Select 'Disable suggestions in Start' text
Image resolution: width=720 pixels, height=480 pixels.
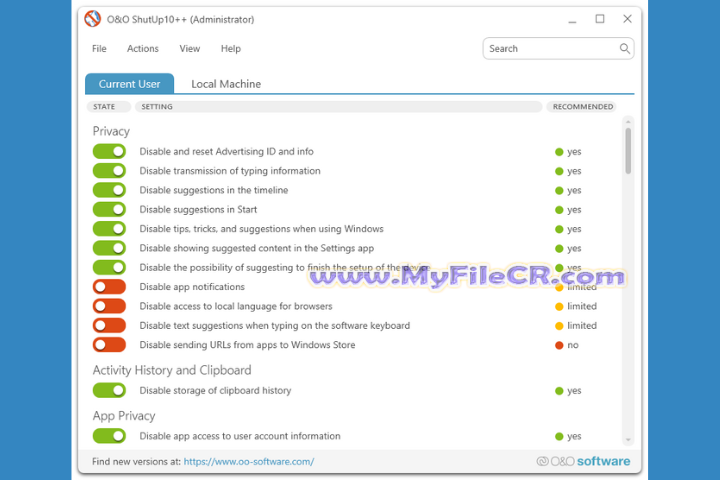(198, 209)
